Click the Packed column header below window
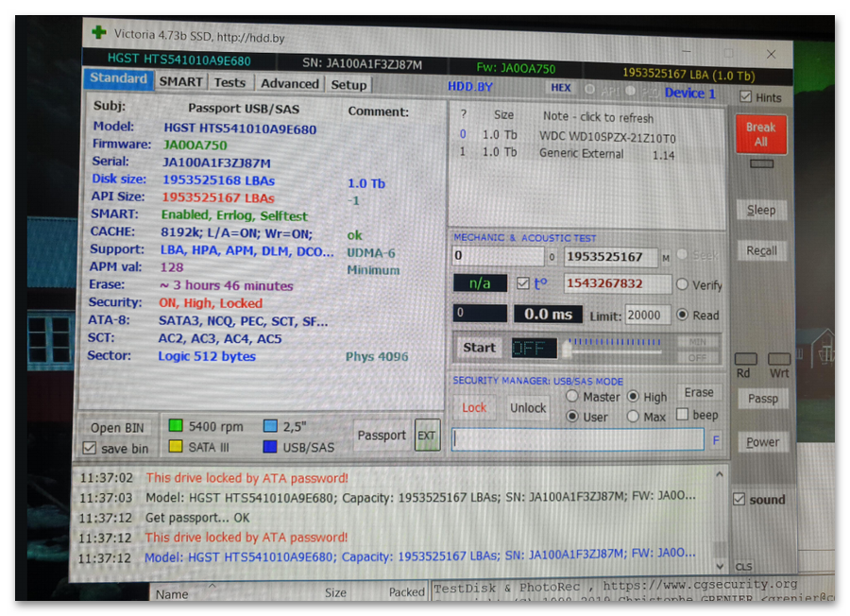Viewport: 850px width, 616px height. tap(406, 591)
